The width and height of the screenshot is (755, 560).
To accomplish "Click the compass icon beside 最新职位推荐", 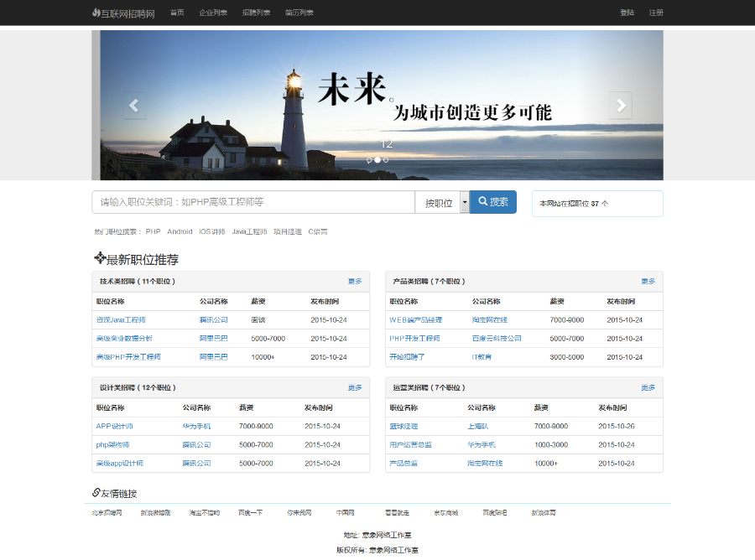I will (x=99, y=260).
